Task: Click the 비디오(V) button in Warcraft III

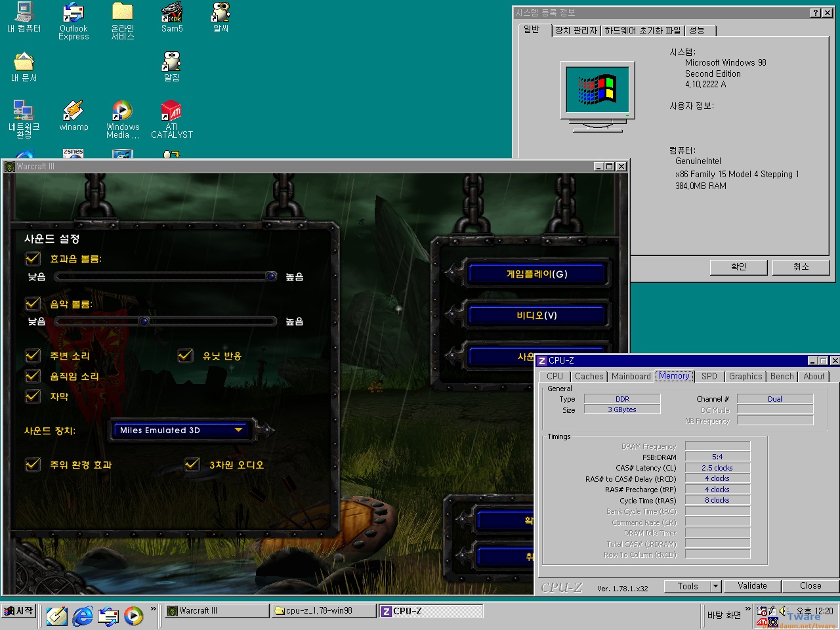Action: coord(536,316)
